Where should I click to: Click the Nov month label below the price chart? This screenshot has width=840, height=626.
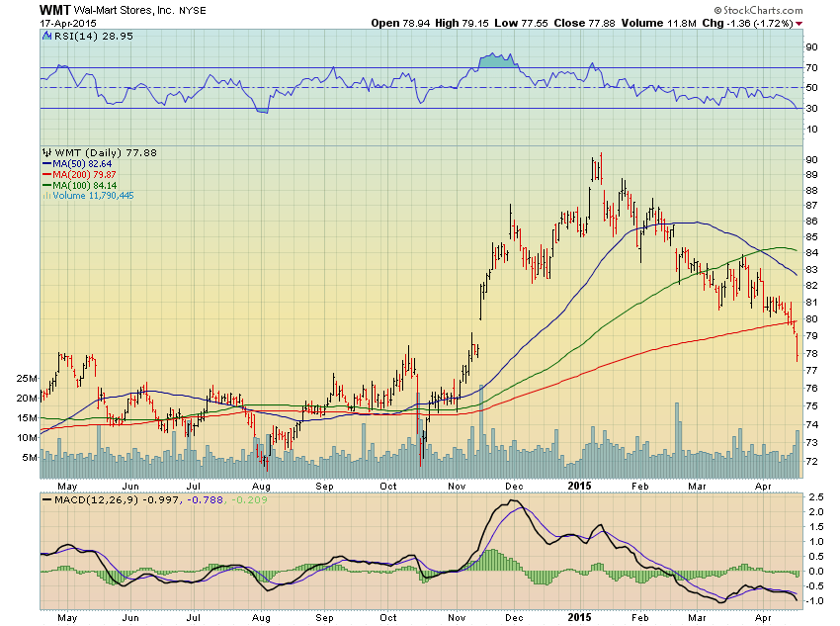(x=457, y=487)
